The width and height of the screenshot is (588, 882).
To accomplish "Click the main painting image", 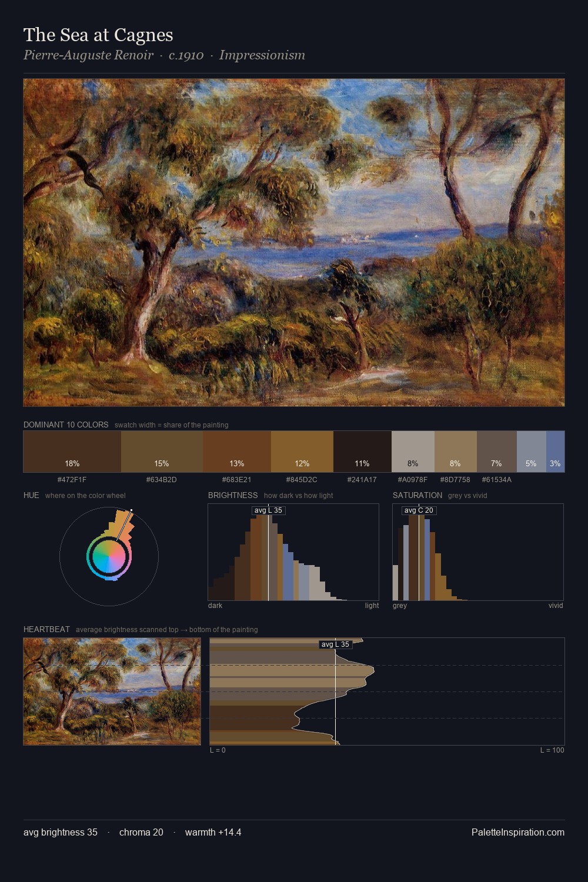I will [x=294, y=243].
